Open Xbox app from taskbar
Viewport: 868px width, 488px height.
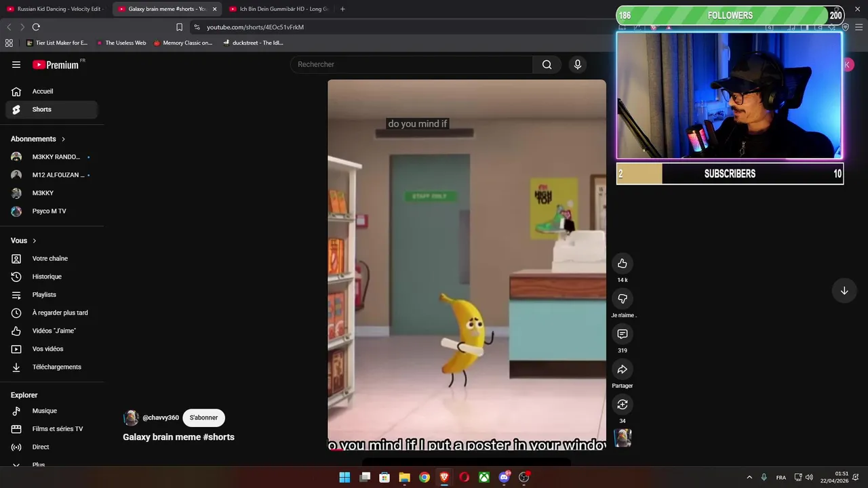(484, 477)
